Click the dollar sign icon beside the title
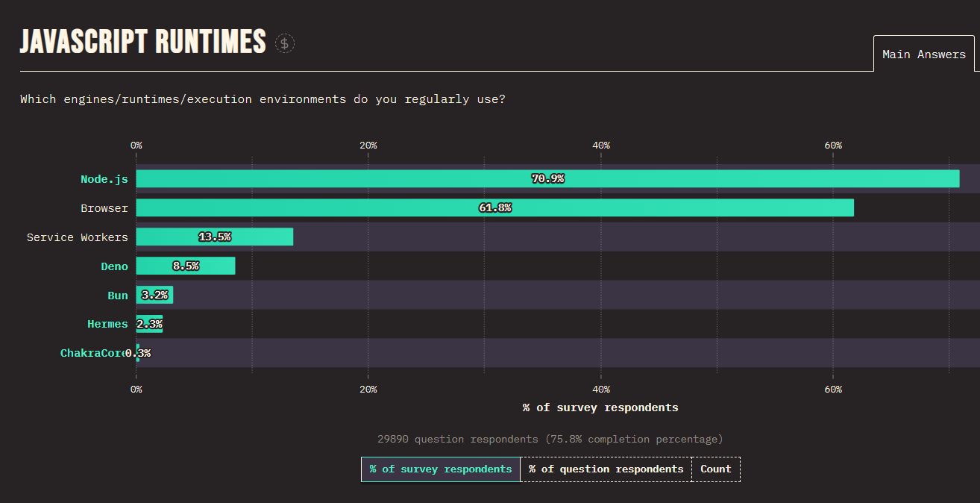 [285, 43]
